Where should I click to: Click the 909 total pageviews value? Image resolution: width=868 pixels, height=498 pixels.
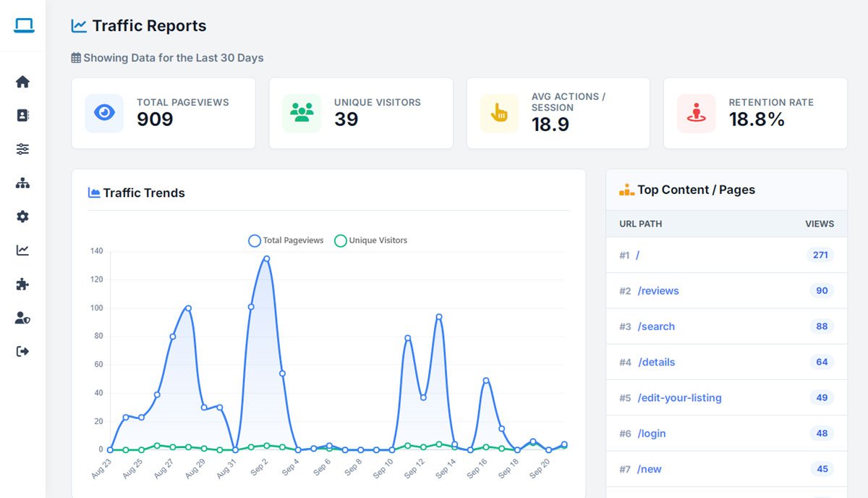(155, 119)
